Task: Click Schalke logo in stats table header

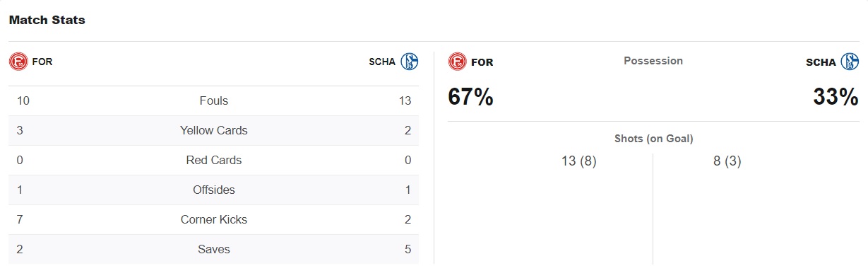Action: [x=410, y=62]
